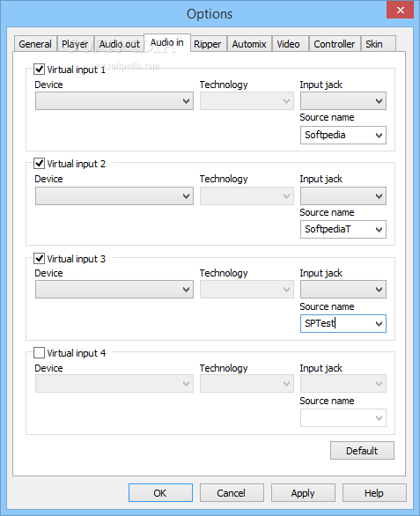Open the Device dropdown for Virtual input 1

[114, 101]
